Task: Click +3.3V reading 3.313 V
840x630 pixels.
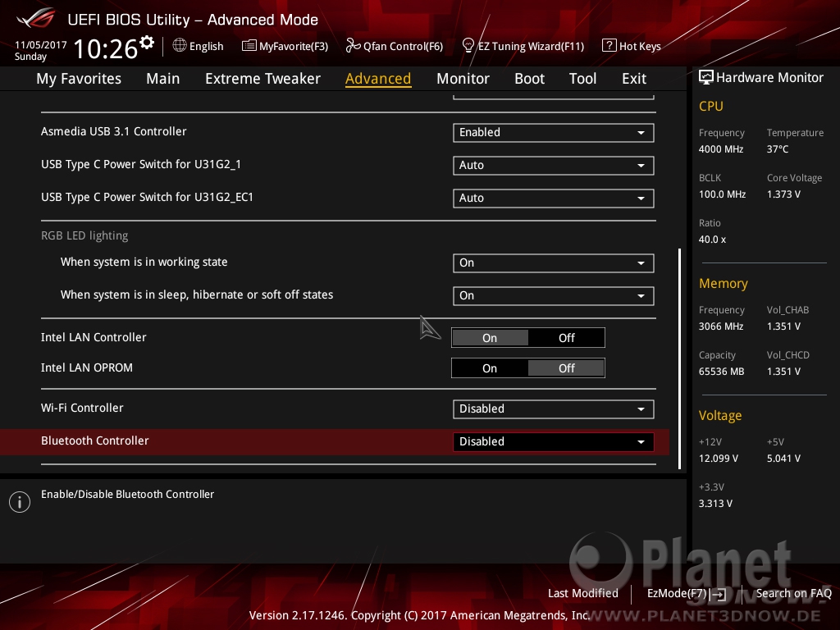Action: (715, 504)
